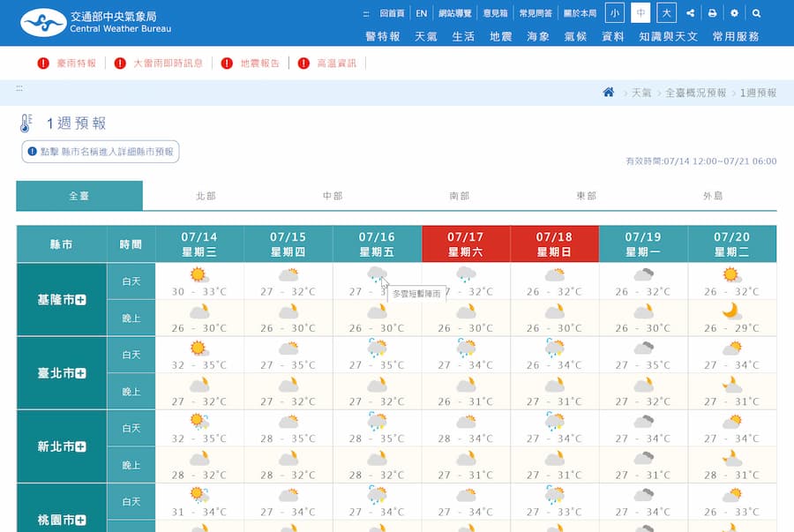This screenshot has height=532, width=794.
Task: Click the 地震報告 alert icon
Action: point(227,64)
